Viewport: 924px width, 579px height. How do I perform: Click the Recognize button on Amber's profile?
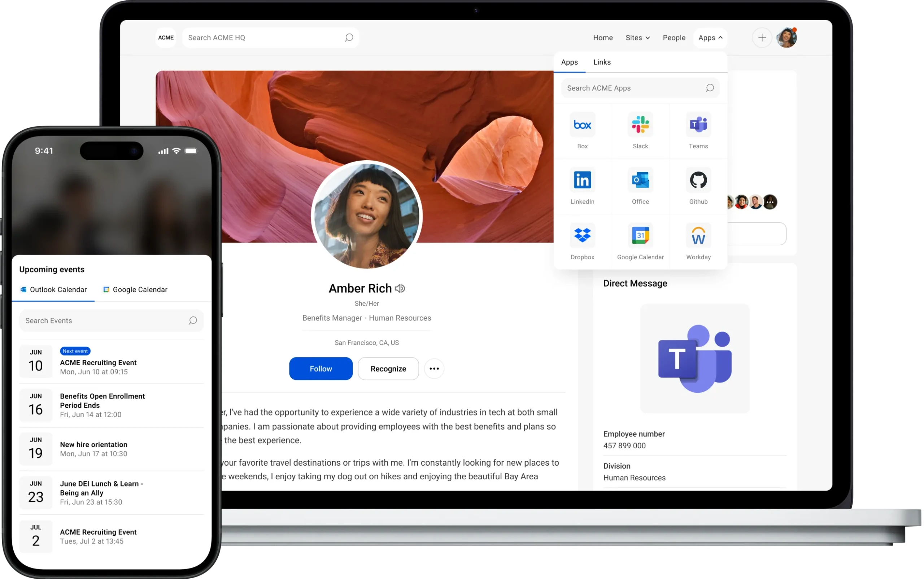point(388,368)
